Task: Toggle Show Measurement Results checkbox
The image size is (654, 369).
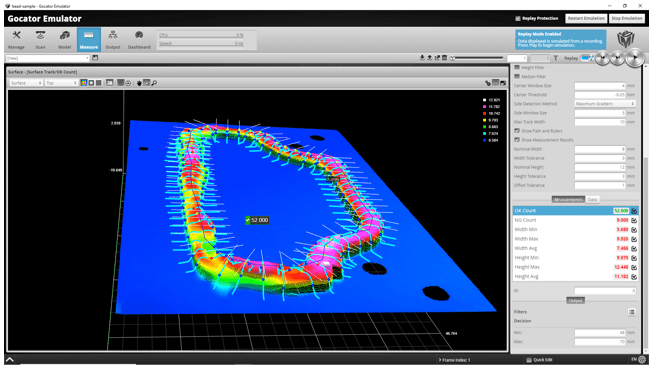Action: point(517,140)
